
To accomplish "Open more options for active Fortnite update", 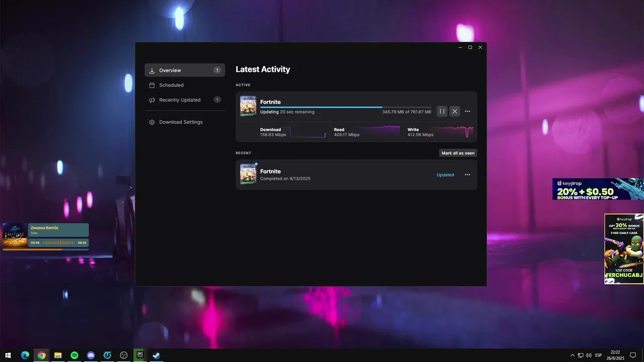I will [467, 111].
